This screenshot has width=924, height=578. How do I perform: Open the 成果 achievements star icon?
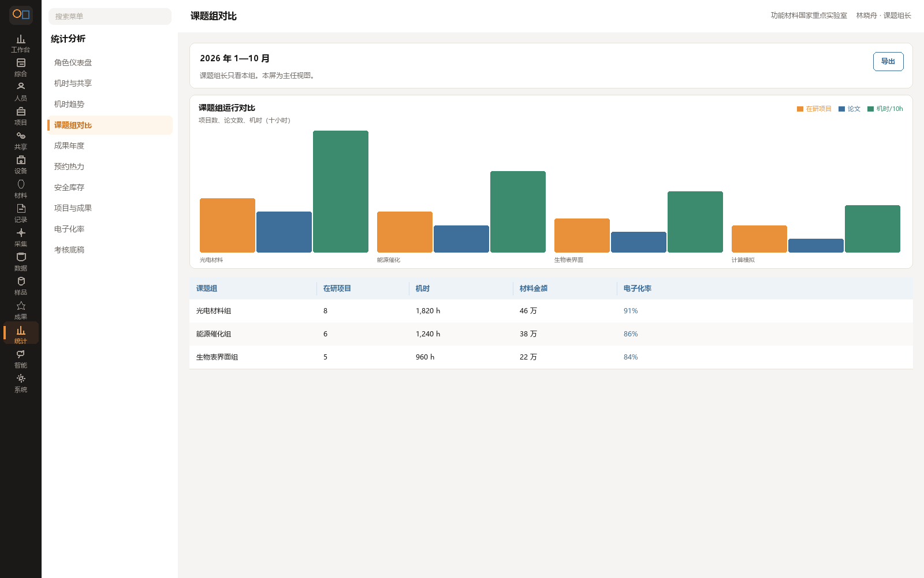pos(21,310)
